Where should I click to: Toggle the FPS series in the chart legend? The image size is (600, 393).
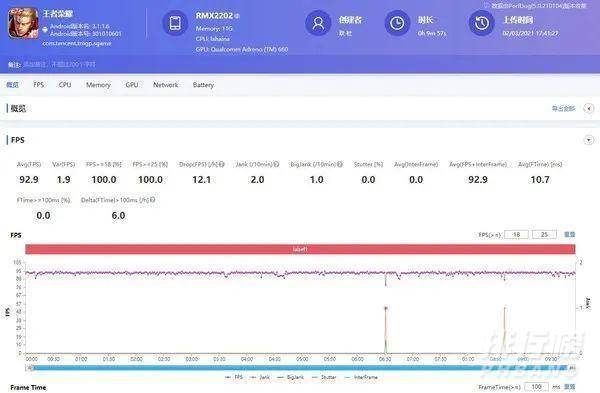pos(234,377)
